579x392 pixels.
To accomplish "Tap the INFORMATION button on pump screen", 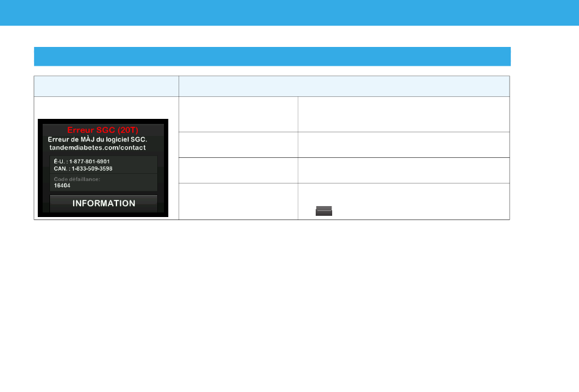I will pyautogui.click(x=104, y=203).
